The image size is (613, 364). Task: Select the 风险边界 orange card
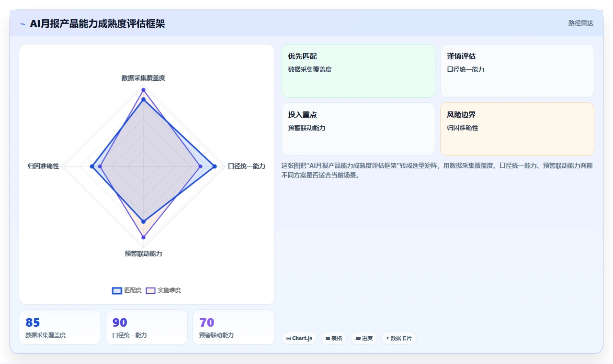pos(517,129)
